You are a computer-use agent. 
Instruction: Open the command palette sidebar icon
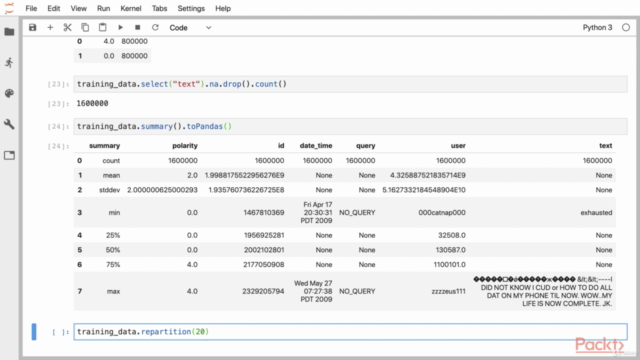click(x=9, y=93)
